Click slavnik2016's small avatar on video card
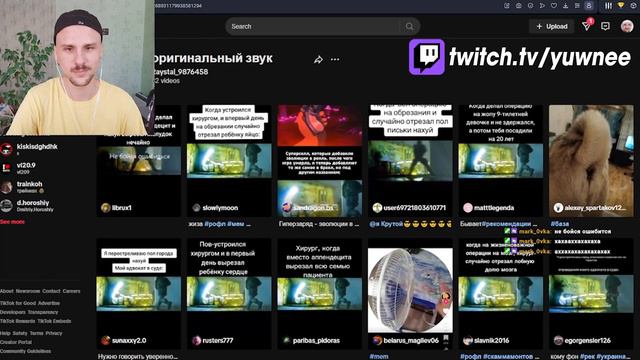 (x=468, y=340)
